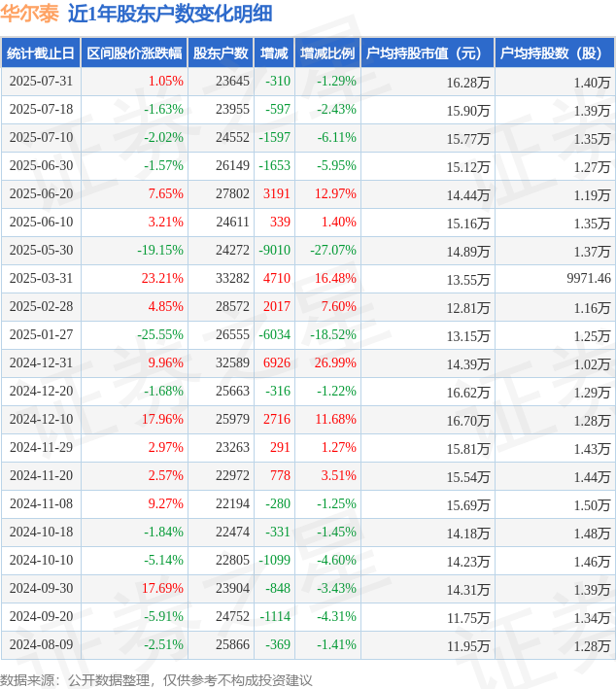Click the date cell 2024-11-08

[41, 503]
